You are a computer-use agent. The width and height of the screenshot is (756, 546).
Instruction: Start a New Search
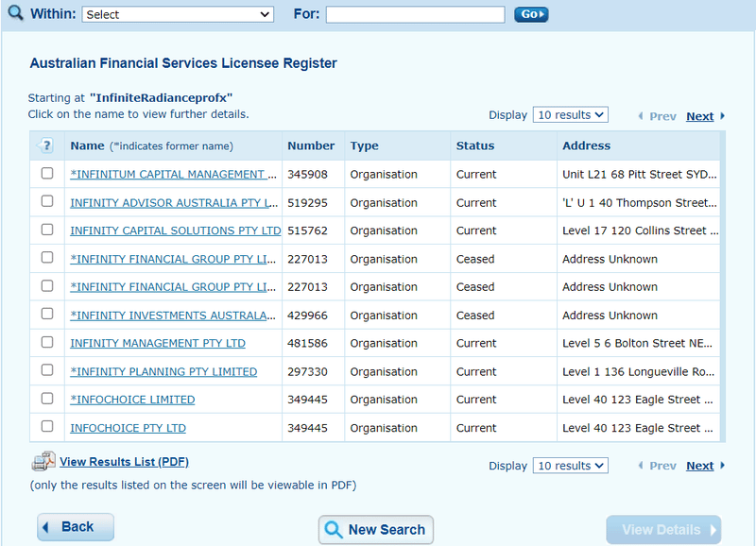376,530
